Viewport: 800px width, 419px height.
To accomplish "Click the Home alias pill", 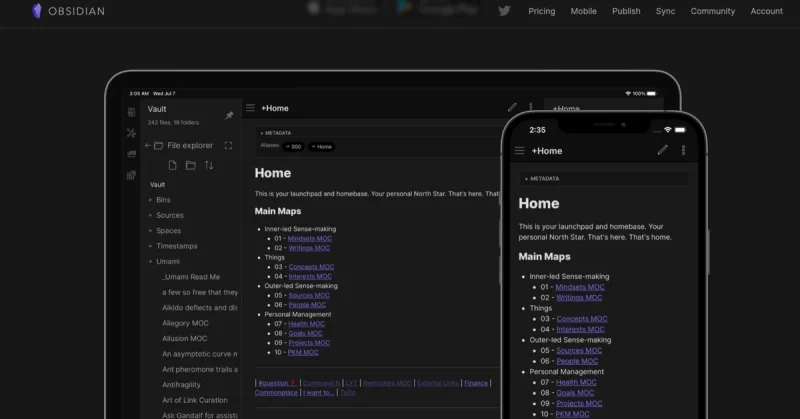I will tap(321, 146).
